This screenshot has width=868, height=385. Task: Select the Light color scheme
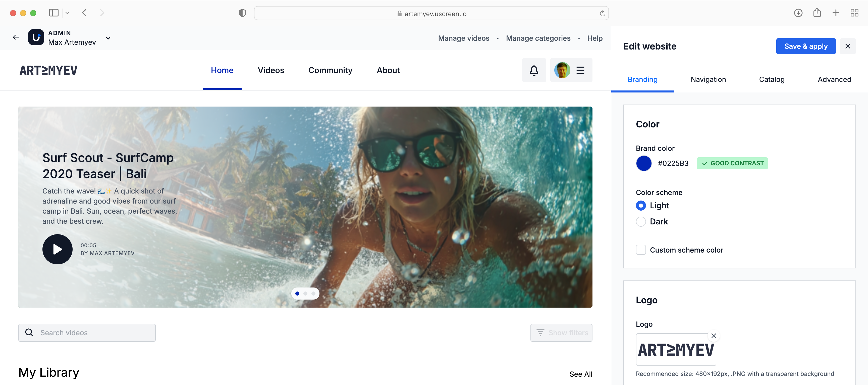click(640, 205)
